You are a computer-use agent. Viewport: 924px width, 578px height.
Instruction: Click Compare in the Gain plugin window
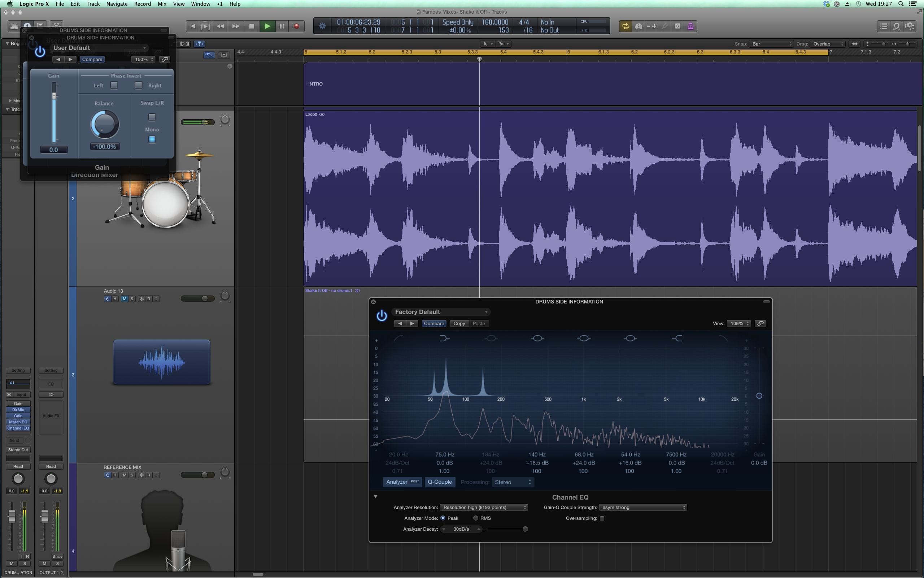(x=92, y=59)
